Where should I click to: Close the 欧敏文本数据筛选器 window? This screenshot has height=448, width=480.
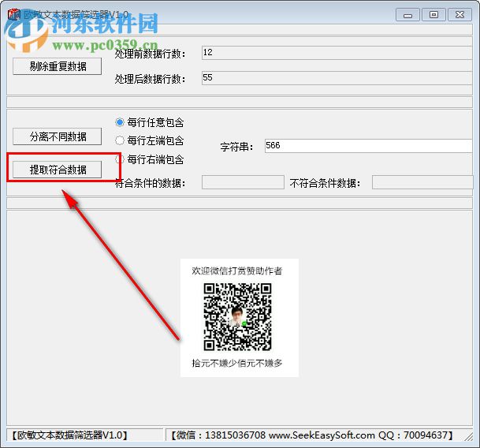tap(460, 15)
